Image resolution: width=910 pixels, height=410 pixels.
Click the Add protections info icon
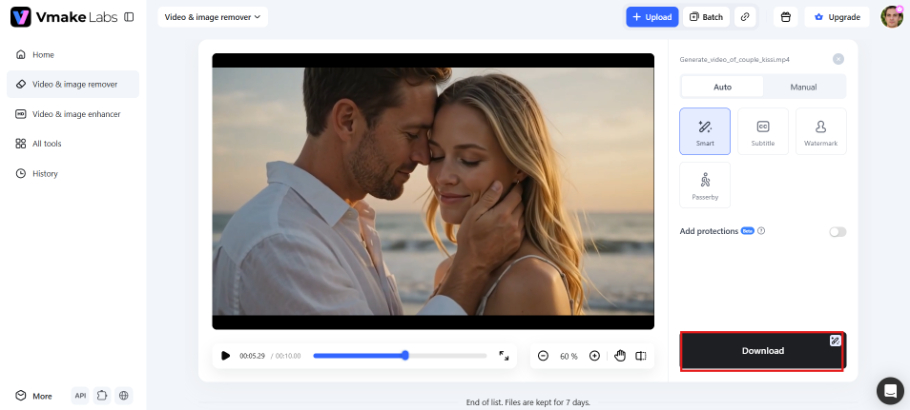[x=761, y=231]
